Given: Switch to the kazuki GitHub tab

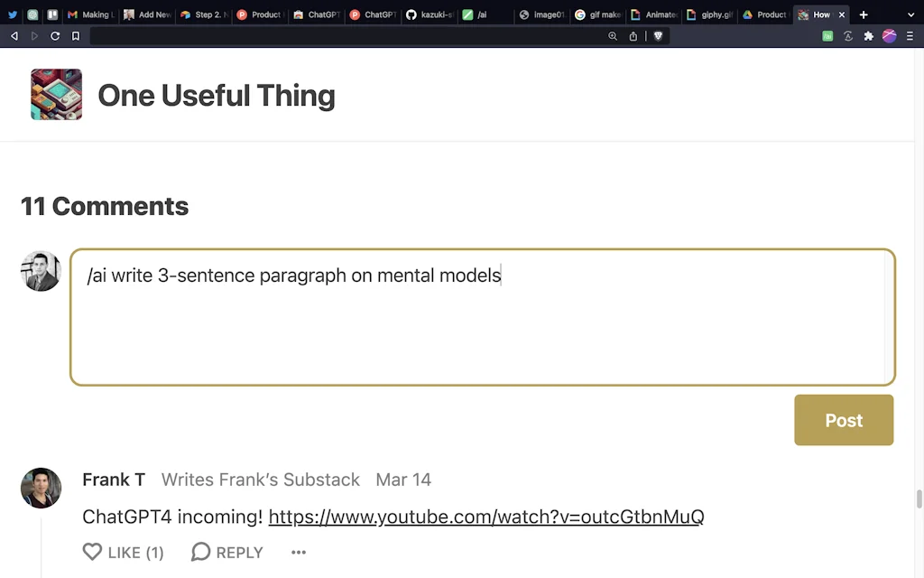Looking at the screenshot, I should click(x=431, y=14).
